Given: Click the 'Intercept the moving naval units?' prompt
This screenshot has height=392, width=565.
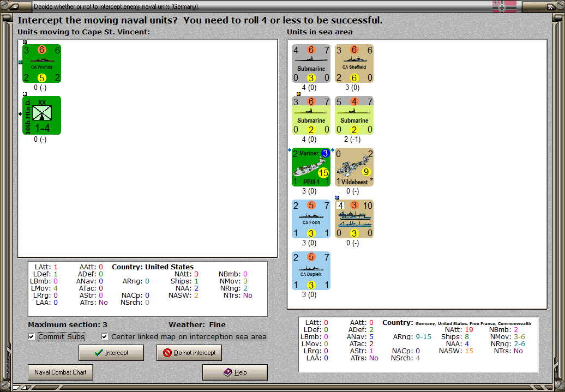Looking at the screenshot, I should click(x=98, y=20).
